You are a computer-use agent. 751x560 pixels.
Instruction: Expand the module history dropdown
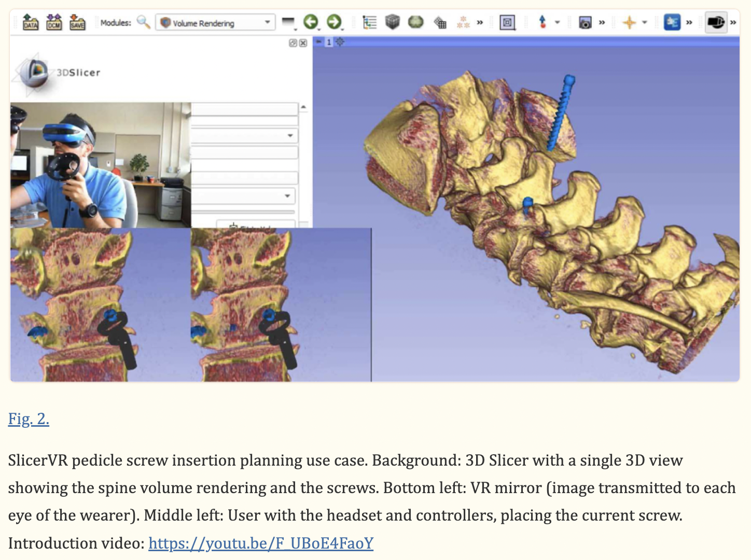[x=288, y=22]
